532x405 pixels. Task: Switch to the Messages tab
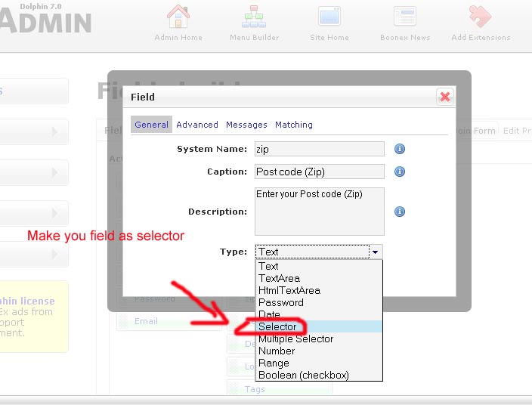click(246, 125)
